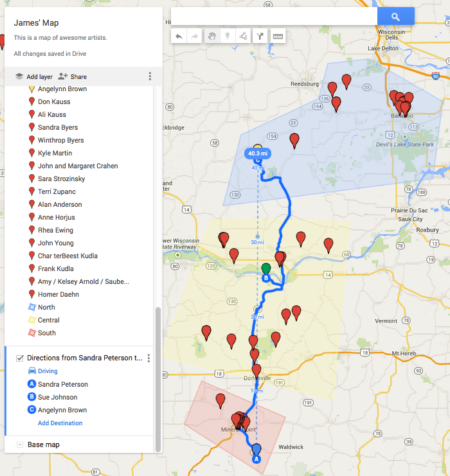The image size is (450, 476).
Task: Click the blue pin marker at stop A
Action: [256, 449]
